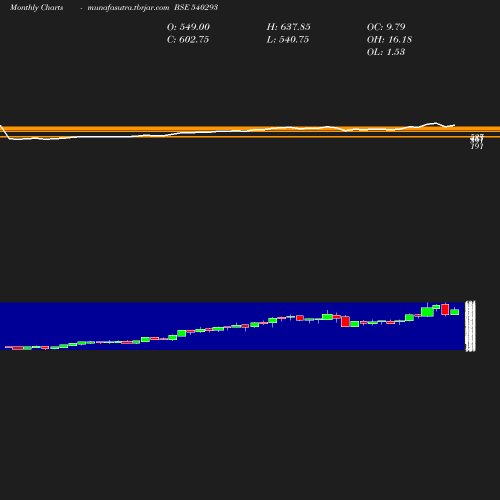Click the open value O: 549.00

point(188,27)
